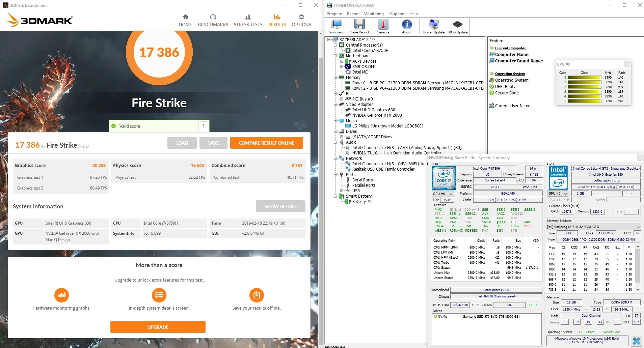Click the green valid score checkmark icon
The image size is (644, 348).
tap(114, 126)
